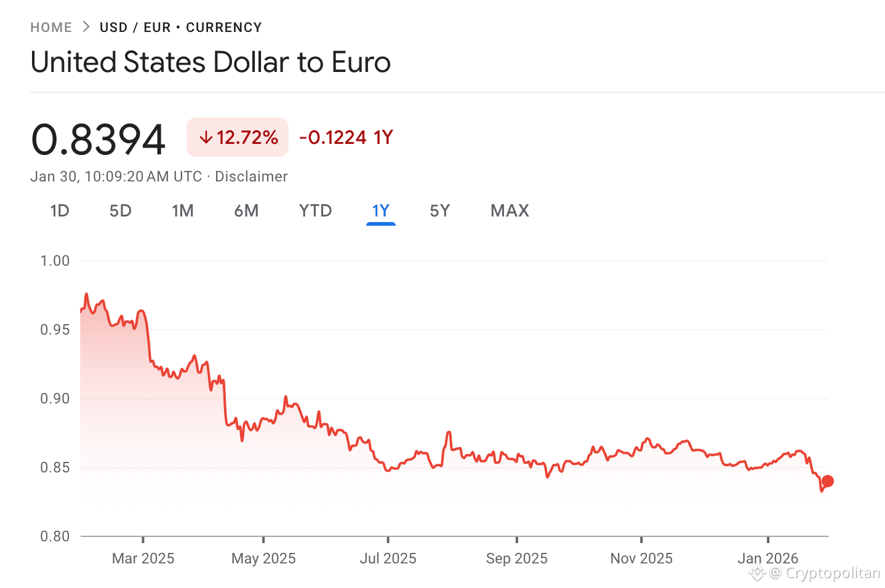Open the HOME breadcrumb link
885x588 pixels.
51,27
